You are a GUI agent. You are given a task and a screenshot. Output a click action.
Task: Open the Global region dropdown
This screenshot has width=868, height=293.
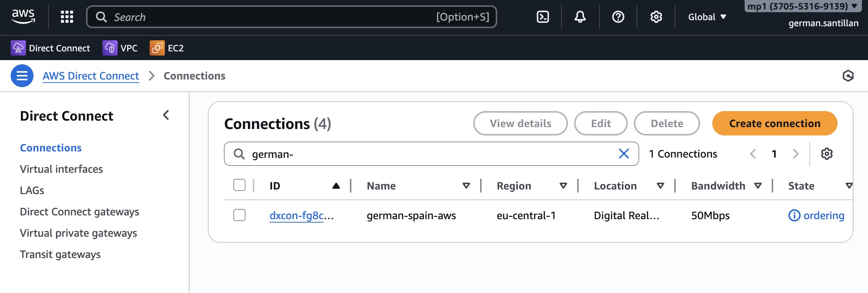pos(707,17)
